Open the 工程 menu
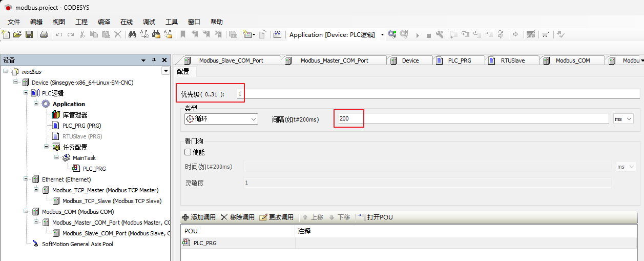Screen dimensions: 644x261 tap(81, 22)
